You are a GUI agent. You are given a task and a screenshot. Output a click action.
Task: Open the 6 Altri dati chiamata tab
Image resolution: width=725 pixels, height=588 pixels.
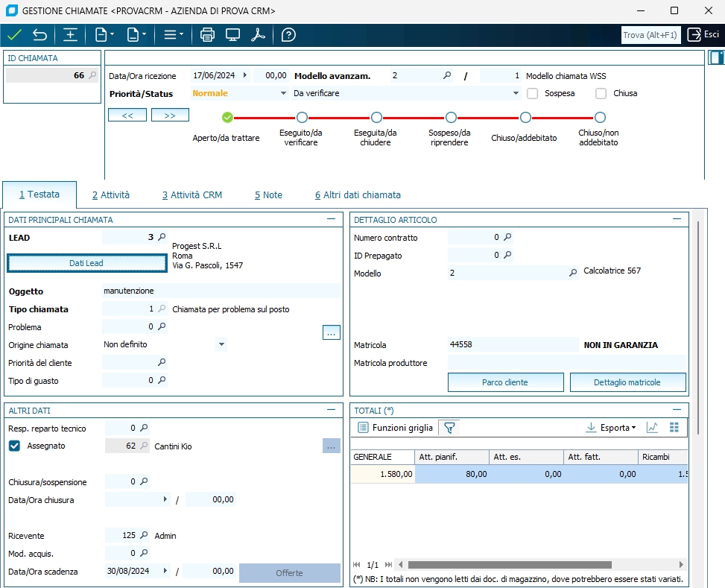coord(358,195)
